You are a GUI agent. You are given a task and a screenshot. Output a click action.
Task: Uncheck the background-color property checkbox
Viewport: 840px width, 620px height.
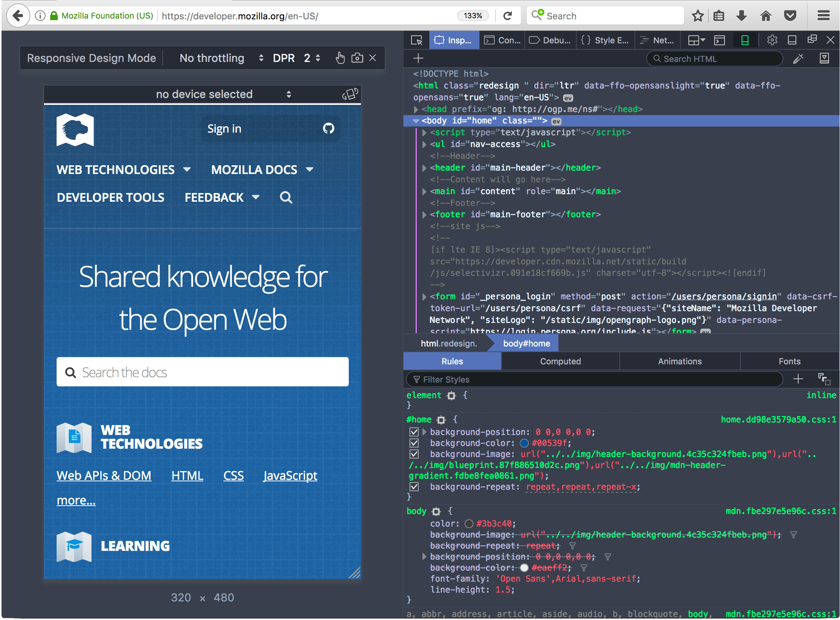point(414,443)
